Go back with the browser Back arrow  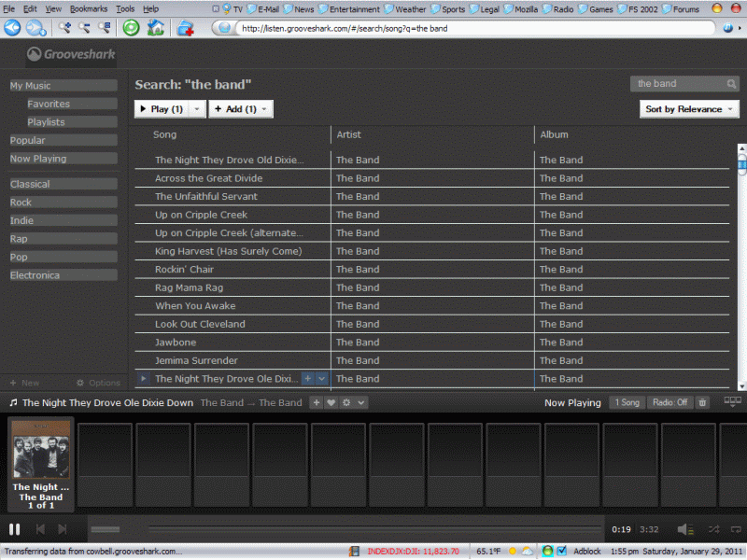pyautogui.click(x=12, y=28)
